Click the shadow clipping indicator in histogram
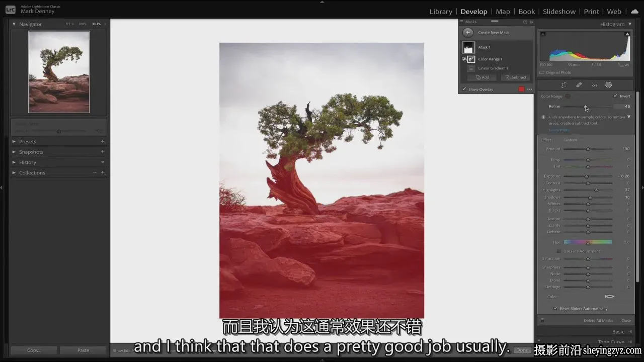The height and width of the screenshot is (362, 644). 543,34
